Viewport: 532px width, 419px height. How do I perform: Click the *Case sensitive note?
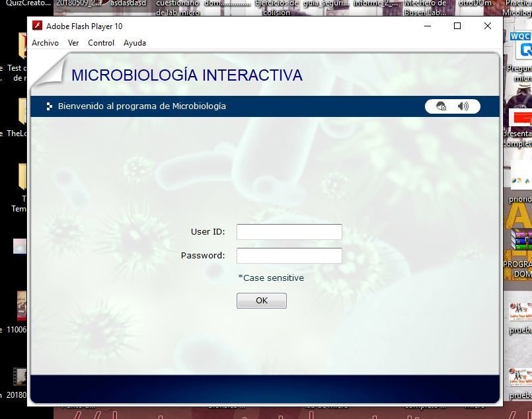271,278
